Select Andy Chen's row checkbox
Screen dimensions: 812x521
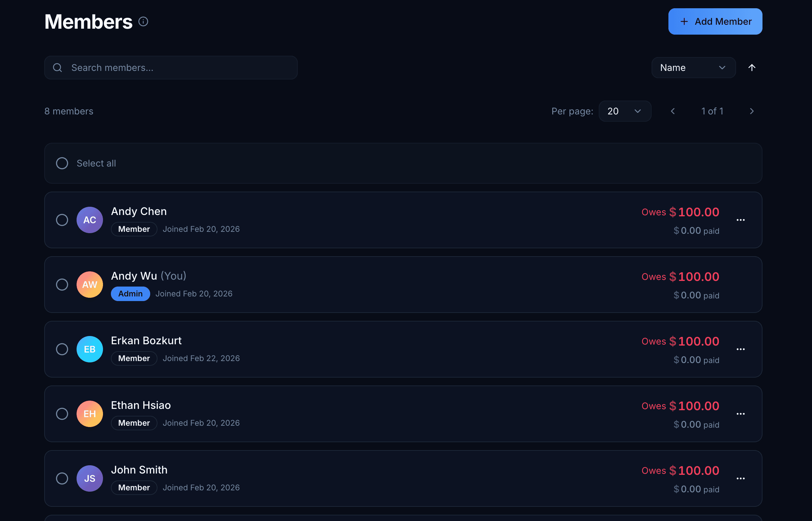point(62,220)
